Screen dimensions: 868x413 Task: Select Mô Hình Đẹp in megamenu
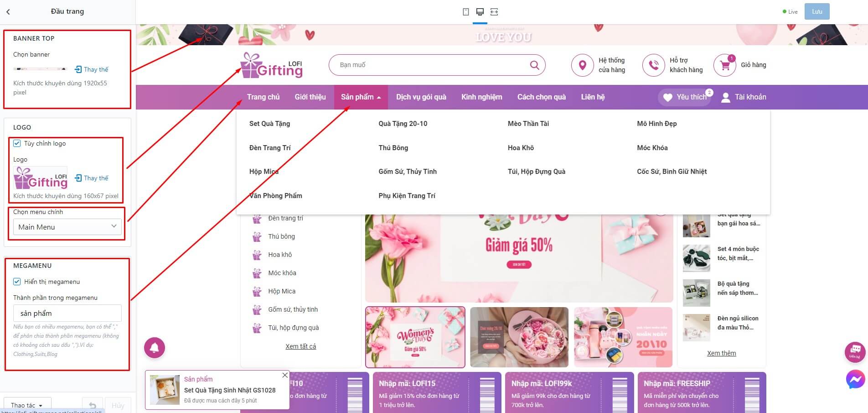[657, 124]
